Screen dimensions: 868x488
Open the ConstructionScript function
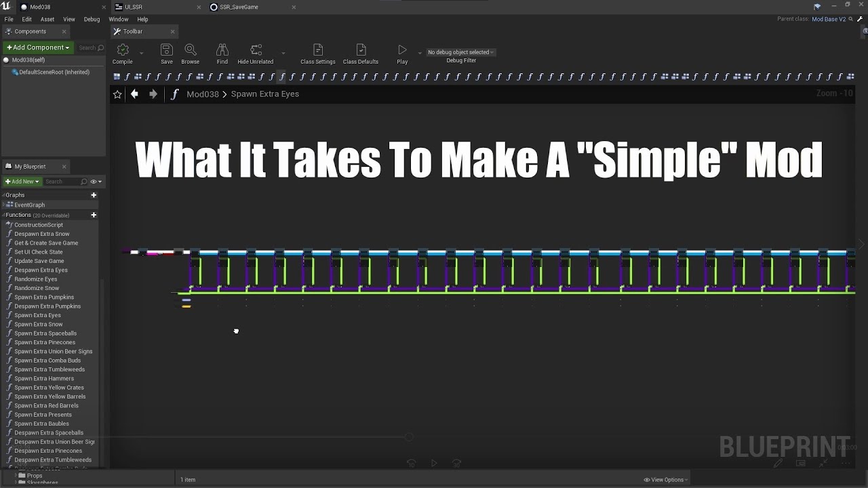pyautogui.click(x=39, y=225)
